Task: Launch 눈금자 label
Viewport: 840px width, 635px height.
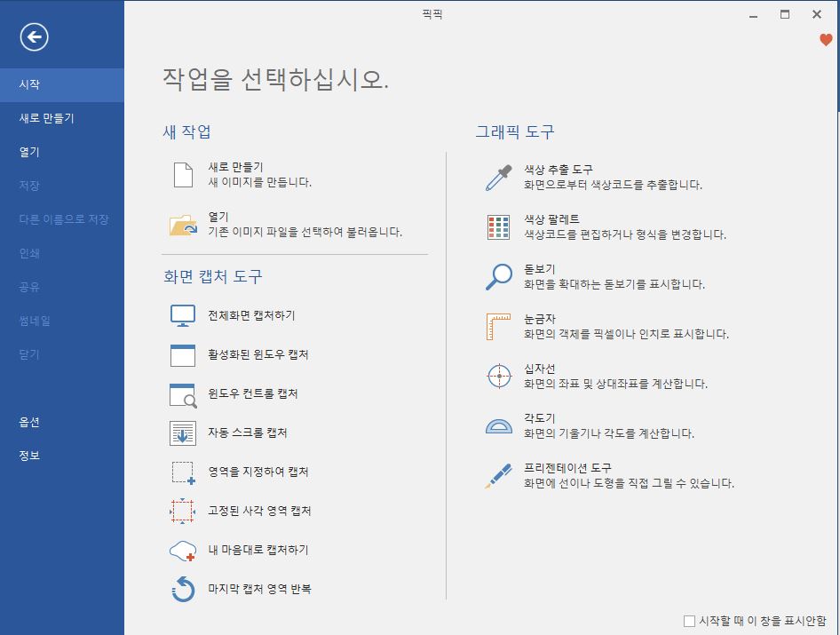Action: (540, 320)
